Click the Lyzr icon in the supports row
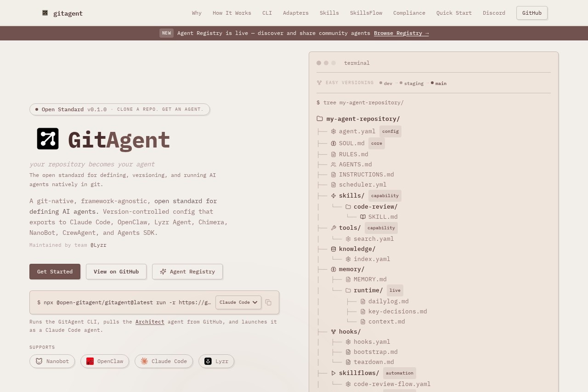Screen dimensions: 588x392 [208, 361]
